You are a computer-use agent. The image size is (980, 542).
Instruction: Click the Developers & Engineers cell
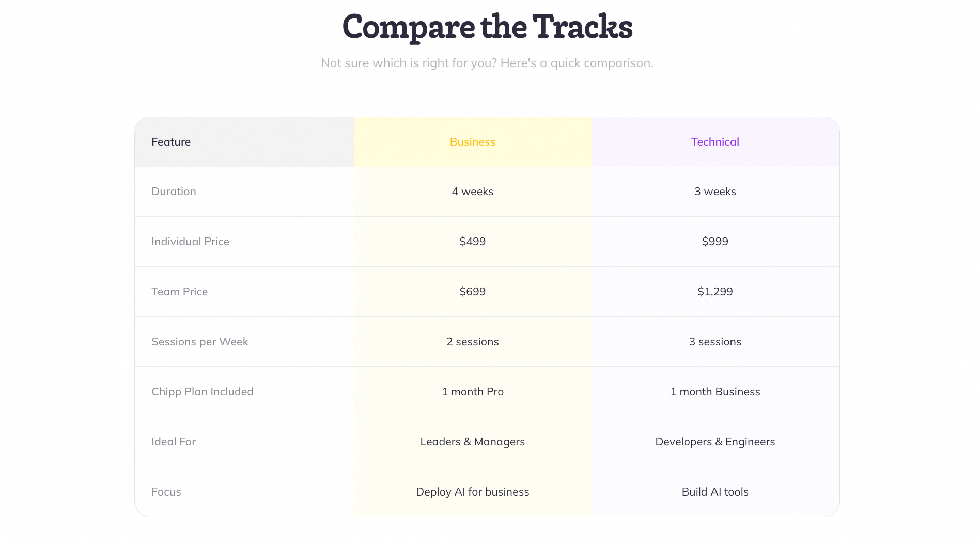point(715,442)
